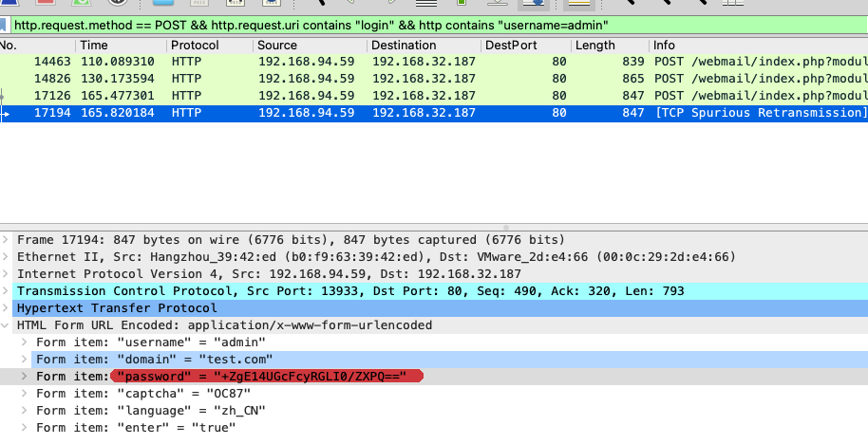Viewport: 868px width, 444px height.
Task: Expand the Transmission Control Protocol section
Action: coord(8,291)
